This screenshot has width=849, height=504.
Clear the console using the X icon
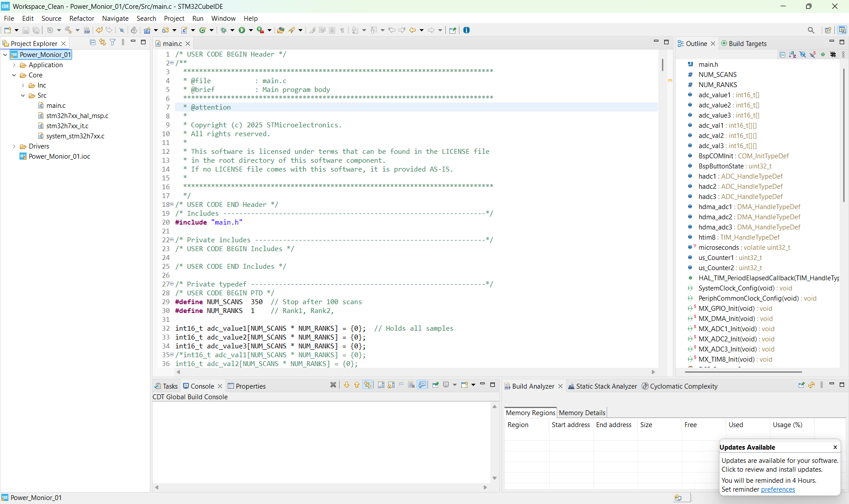click(333, 385)
